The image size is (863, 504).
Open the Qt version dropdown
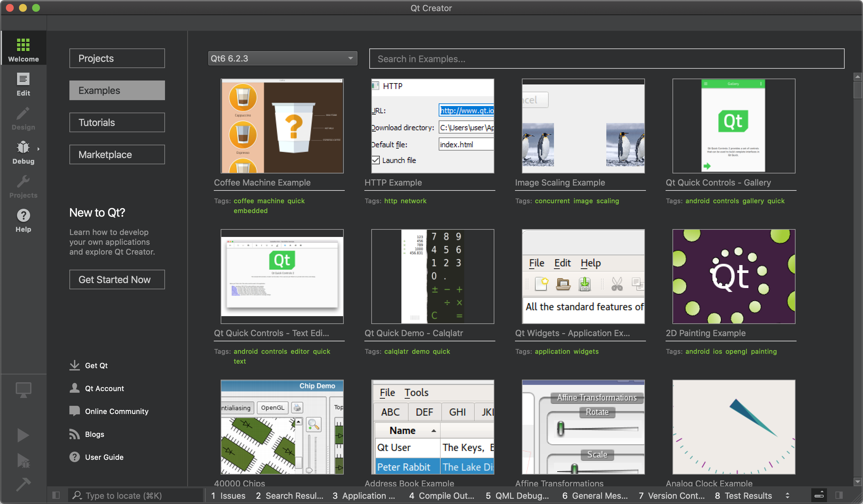coord(283,58)
